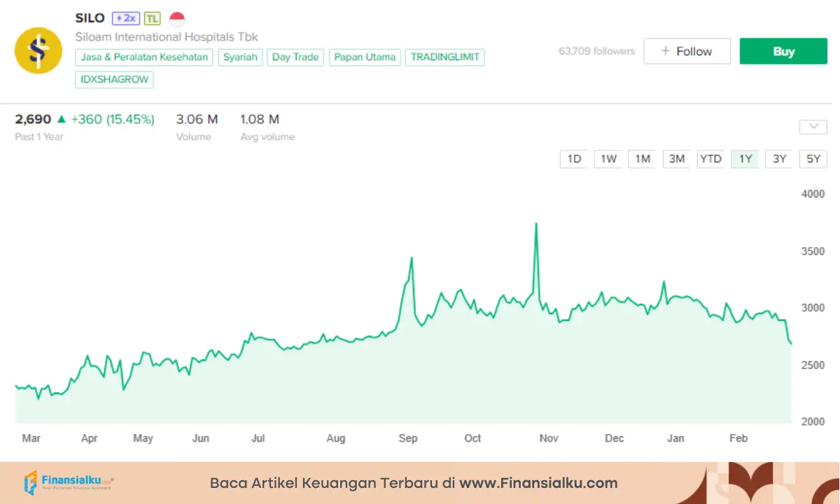Click the green Buy button
The width and height of the screenshot is (840, 504).
783,51
